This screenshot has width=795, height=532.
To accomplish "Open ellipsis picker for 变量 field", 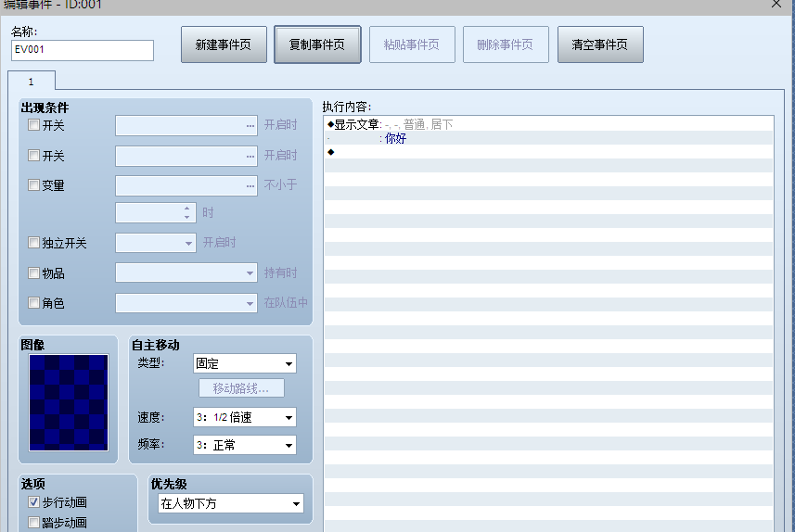I will (250, 186).
